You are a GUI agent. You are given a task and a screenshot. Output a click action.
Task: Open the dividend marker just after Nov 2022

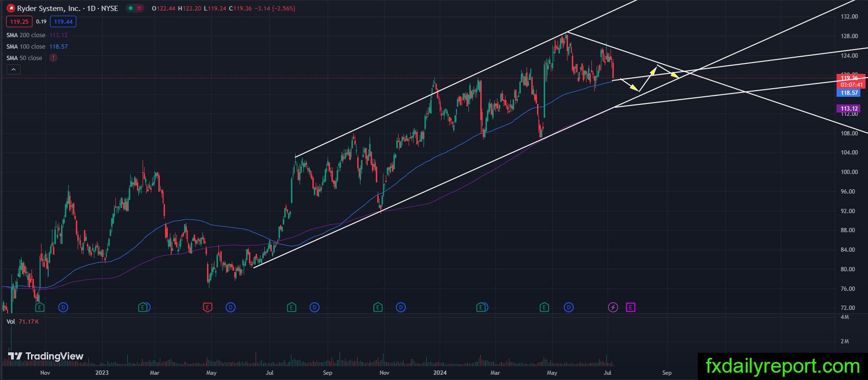point(63,308)
